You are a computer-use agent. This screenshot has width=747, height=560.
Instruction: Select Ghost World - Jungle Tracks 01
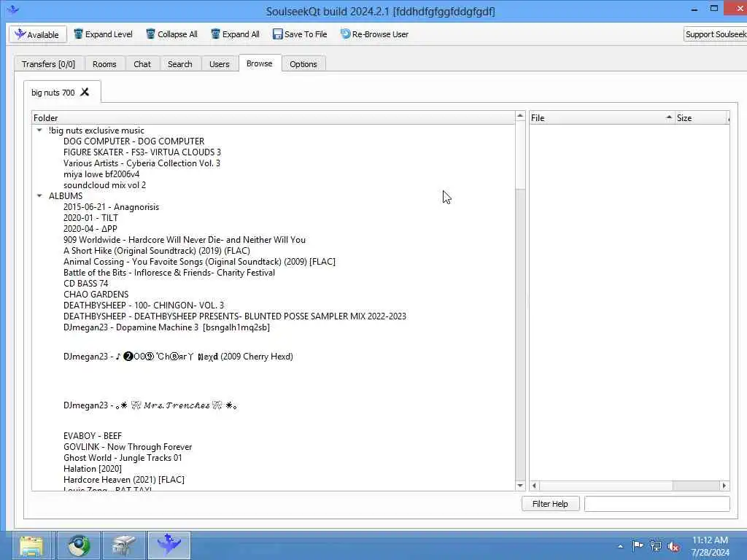(x=123, y=458)
